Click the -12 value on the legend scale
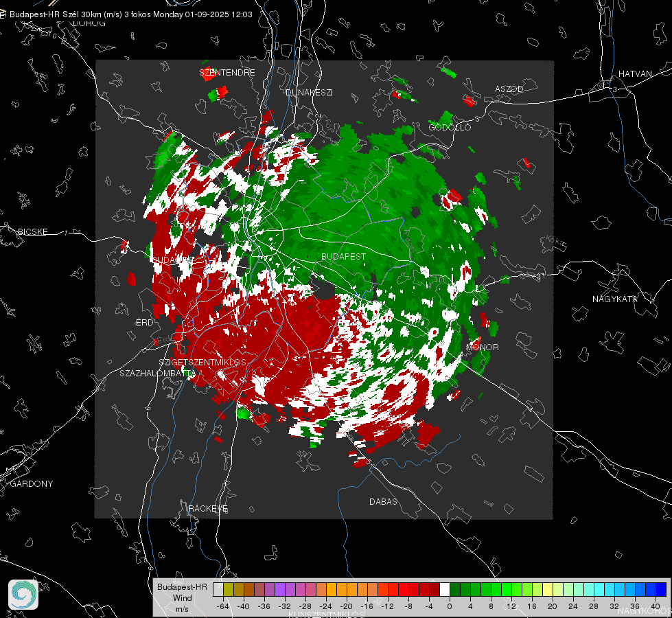Viewport: 672px width, 618px height. pos(387,606)
